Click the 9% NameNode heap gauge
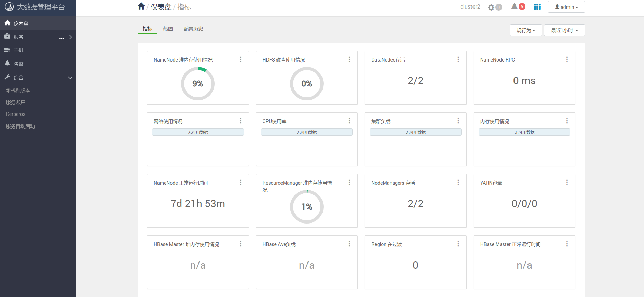The image size is (644, 297). click(198, 84)
